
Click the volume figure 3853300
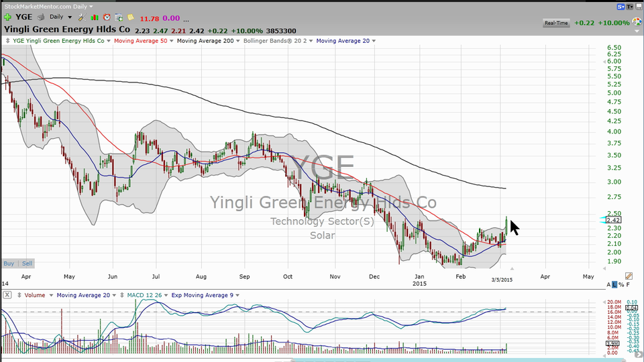[x=281, y=31]
